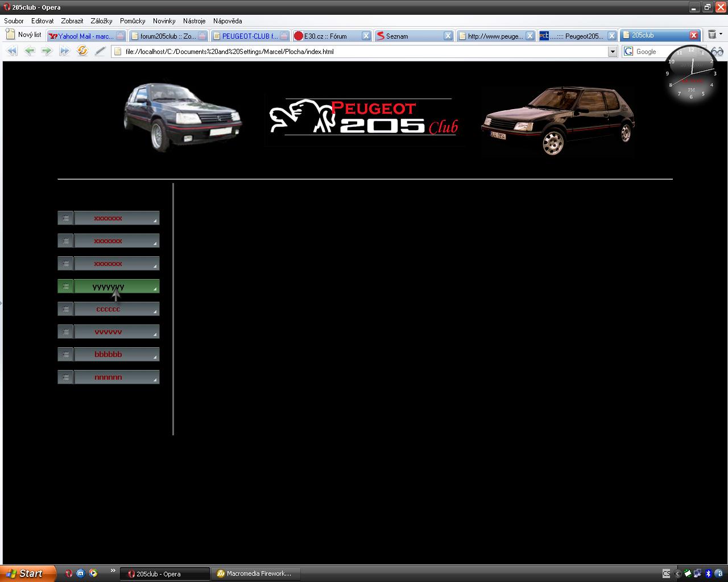The width and height of the screenshot is (728, 582).
Task: Click the grid icon beside the bbbbbb button
Action: [65, 355]
